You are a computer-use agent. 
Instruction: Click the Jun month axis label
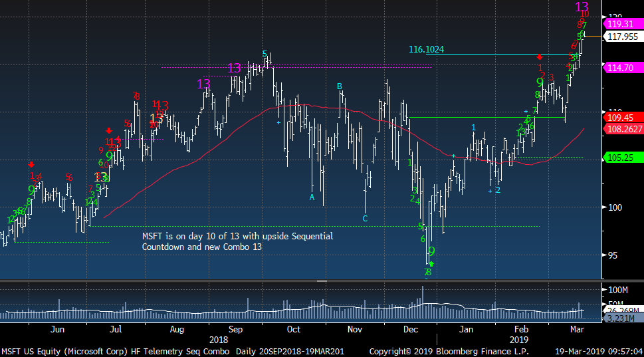point(58,330)
